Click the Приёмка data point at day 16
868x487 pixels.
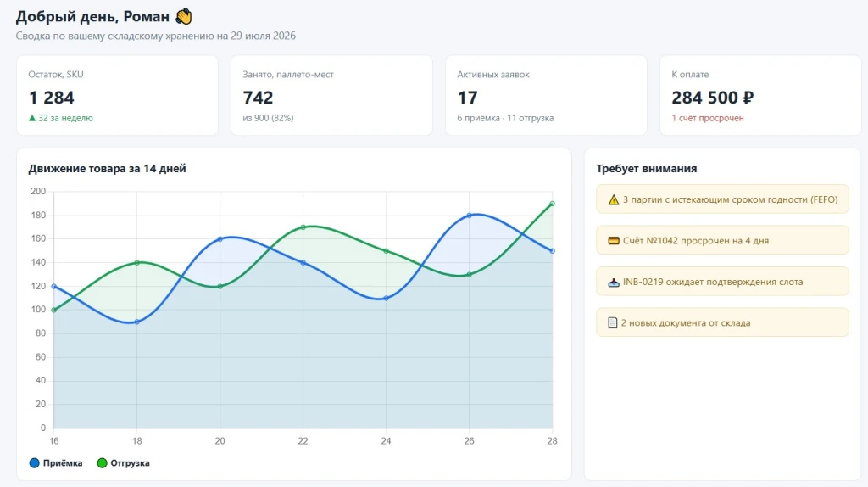pyautogui.click(x=53, y=287)
